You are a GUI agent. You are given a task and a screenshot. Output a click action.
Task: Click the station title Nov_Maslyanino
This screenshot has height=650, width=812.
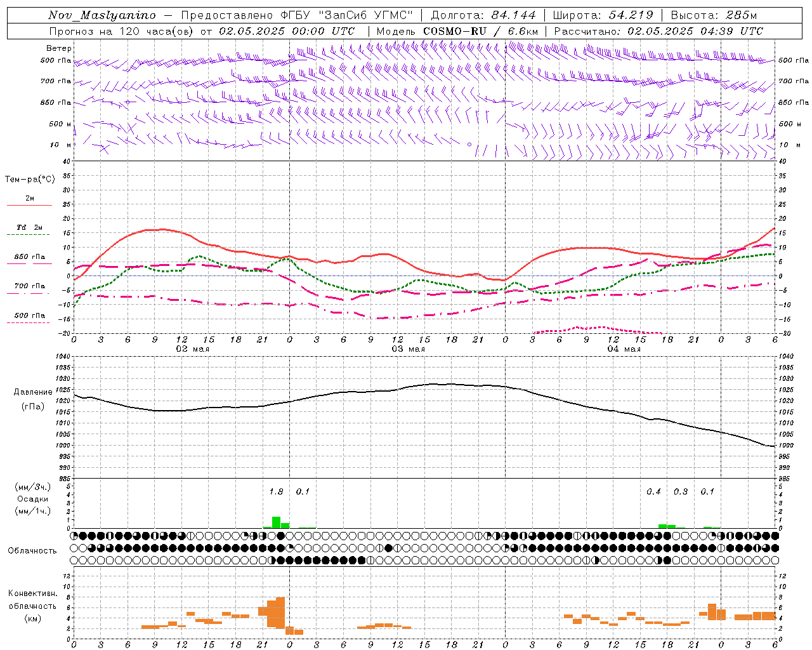click(x=102, y=15)
